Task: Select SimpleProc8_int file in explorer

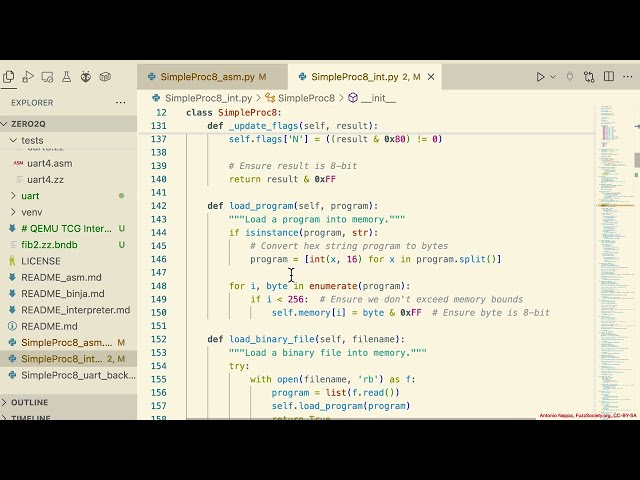Action: pos(69,359)
